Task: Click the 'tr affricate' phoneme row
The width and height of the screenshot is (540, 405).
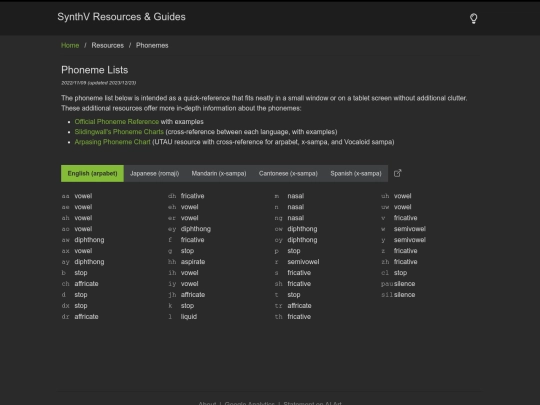Action: click(293, 306)
